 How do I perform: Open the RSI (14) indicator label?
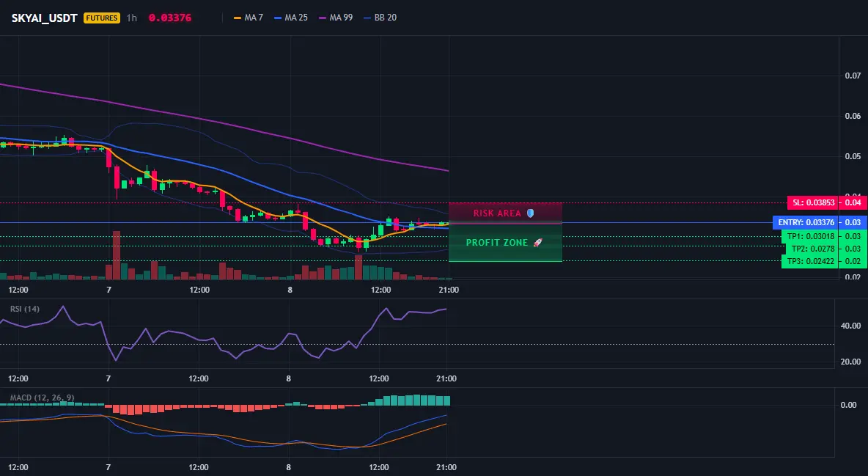(x=25, y=309)
